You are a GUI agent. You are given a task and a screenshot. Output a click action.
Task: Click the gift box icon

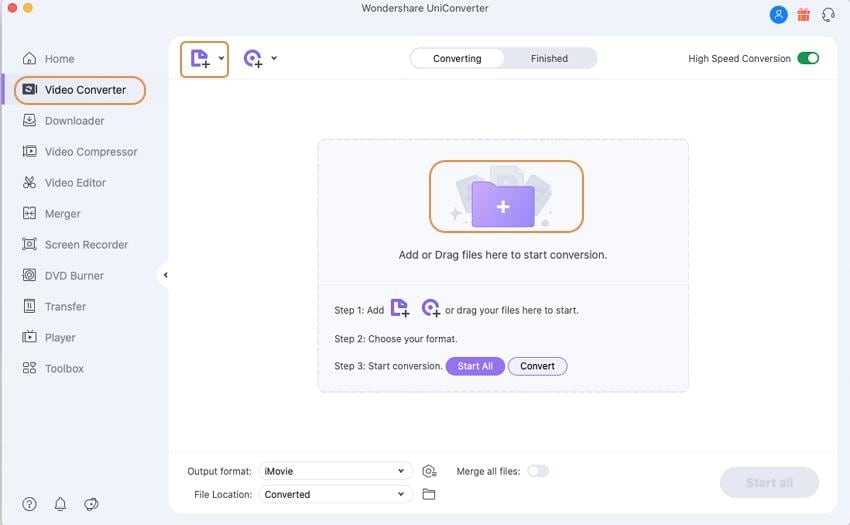803,15
